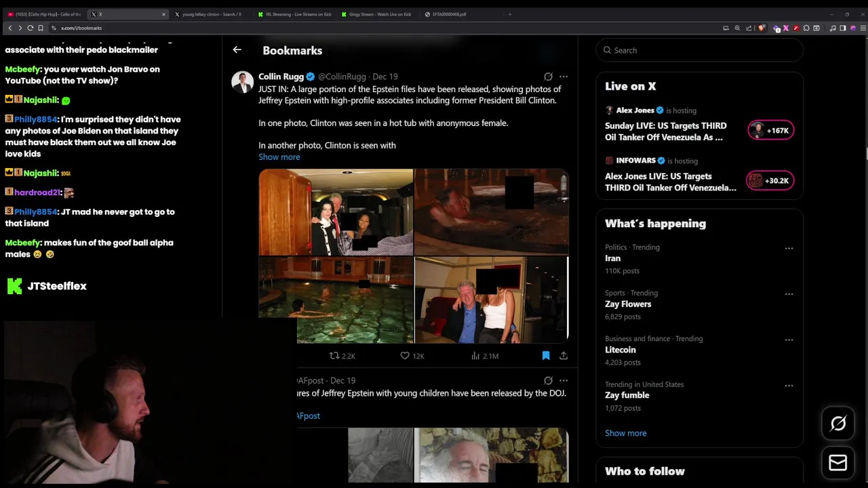Click the share page icon in address bar
Image resolution: width=868 pixels, height=488 pixels.
tap(749, 28)
